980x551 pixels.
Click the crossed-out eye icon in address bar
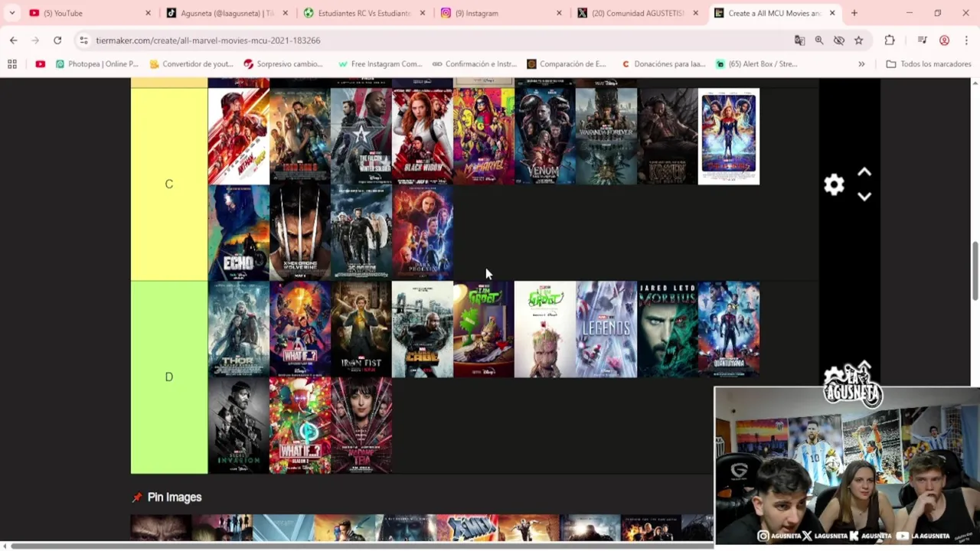839,40
